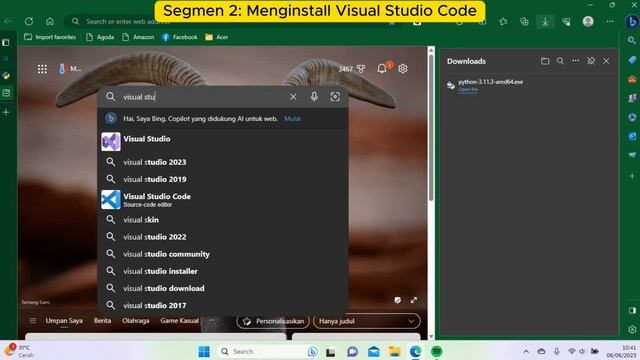Image resolution: width=640 pixels, height=360 pixels.
Task: Open visual search camera icon
Action: coord(335,97)
